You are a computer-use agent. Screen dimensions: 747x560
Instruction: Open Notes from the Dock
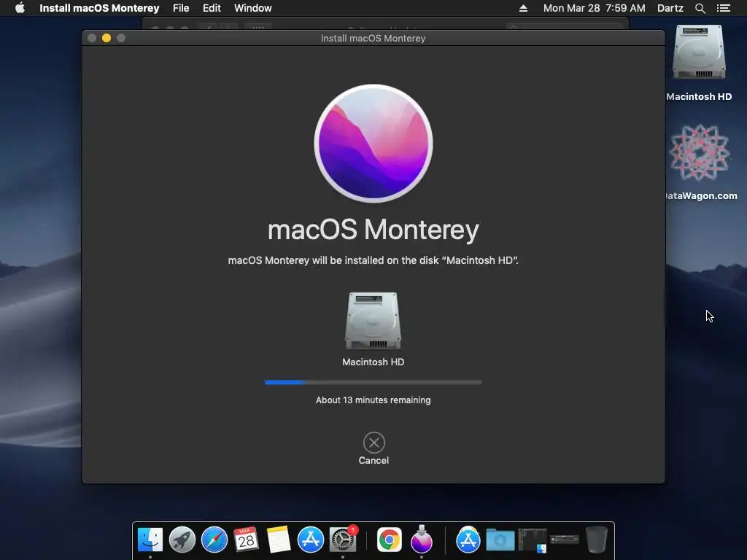pyautogui.click(x=279, y=540)
